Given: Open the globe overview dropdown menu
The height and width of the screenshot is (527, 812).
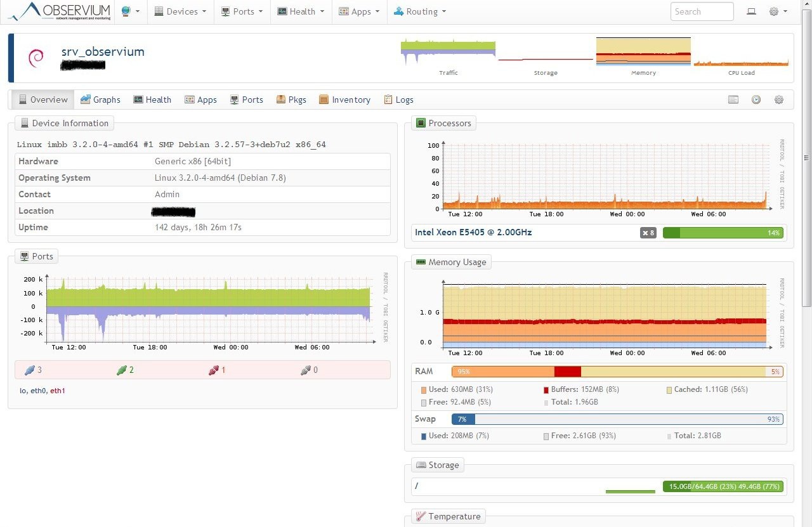Looking at the screenshot, I should click(x=130, y=11).
